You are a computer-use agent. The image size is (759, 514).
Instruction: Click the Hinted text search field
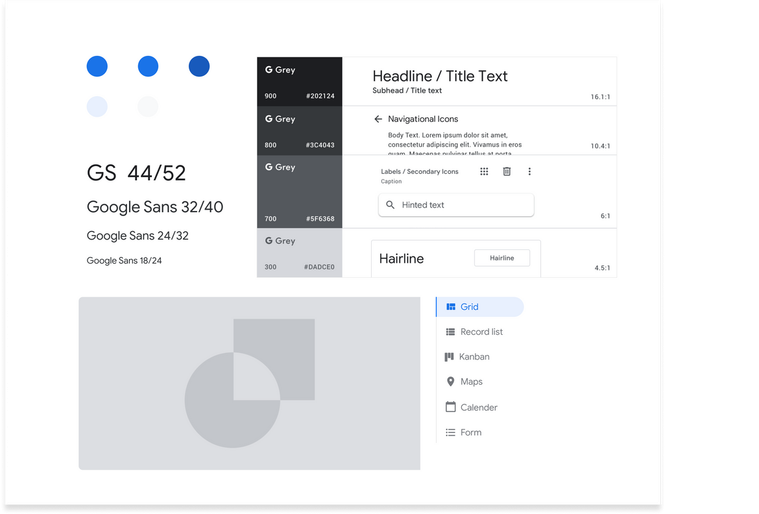456,205
